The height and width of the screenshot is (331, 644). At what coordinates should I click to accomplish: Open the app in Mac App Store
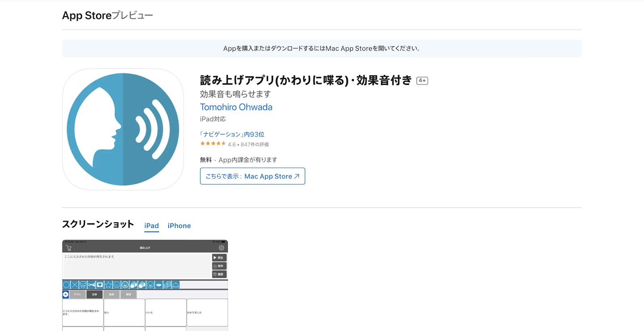252,176
